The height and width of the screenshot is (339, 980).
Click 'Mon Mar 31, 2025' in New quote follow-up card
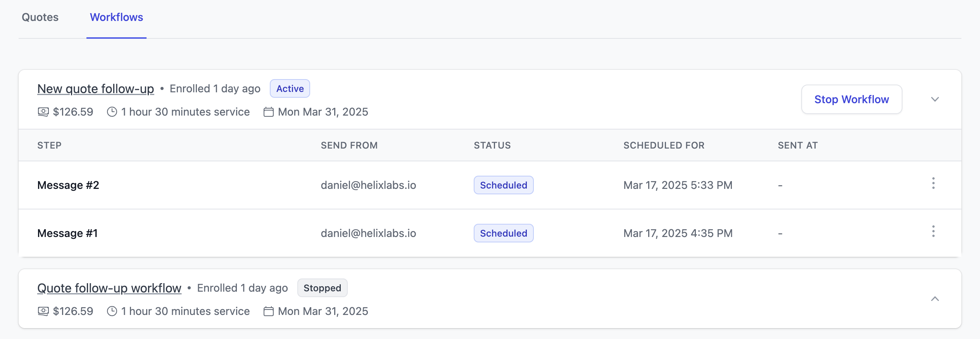(323, 112)
